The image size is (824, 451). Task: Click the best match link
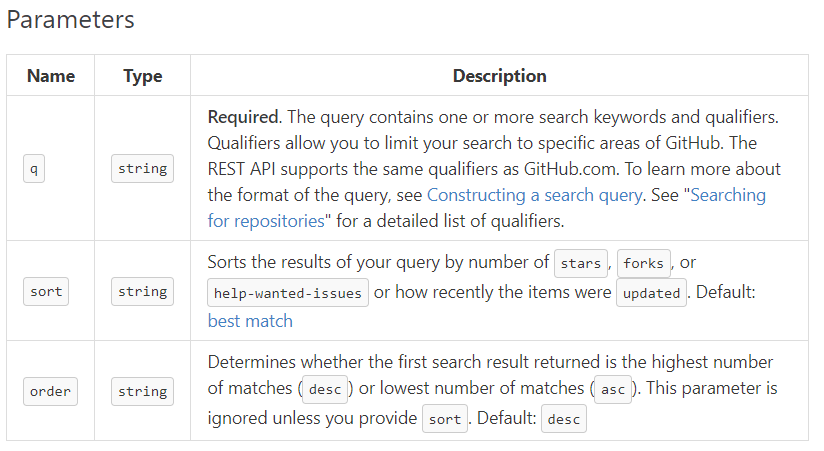[250, 321]
